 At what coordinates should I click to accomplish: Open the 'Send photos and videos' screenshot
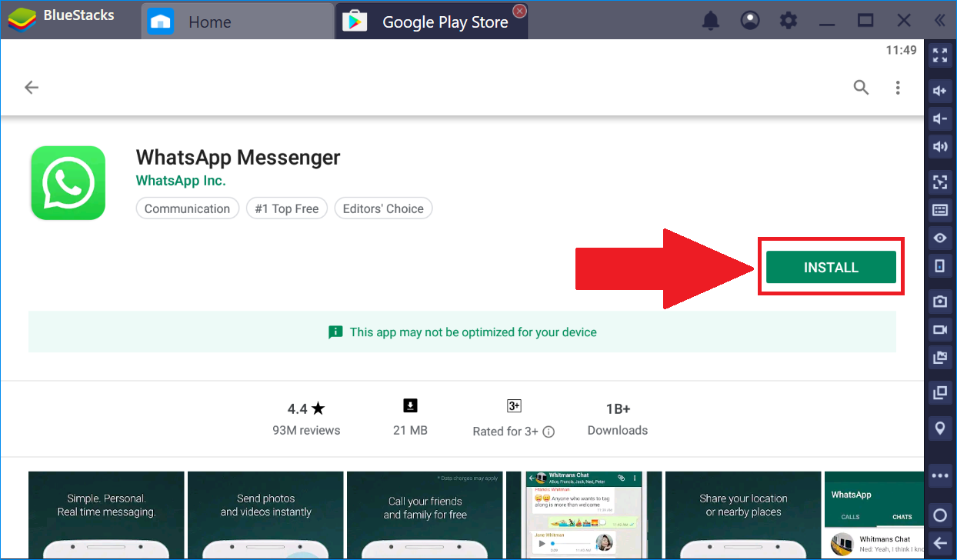265,515
